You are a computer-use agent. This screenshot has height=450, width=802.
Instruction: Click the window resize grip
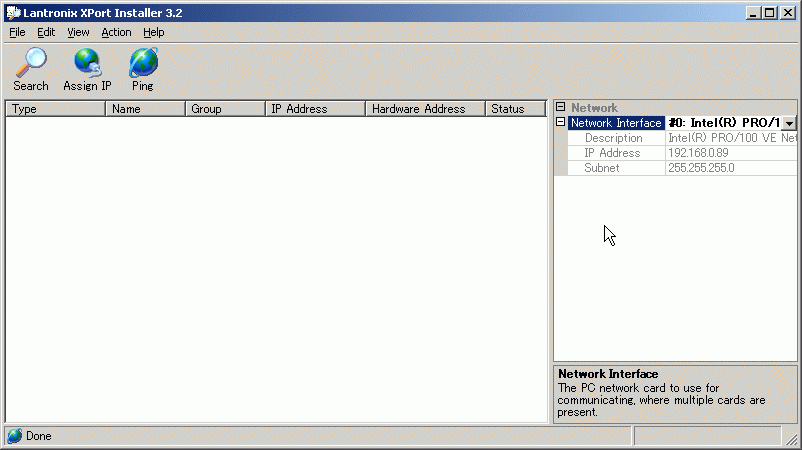click(x=792, y=438)
